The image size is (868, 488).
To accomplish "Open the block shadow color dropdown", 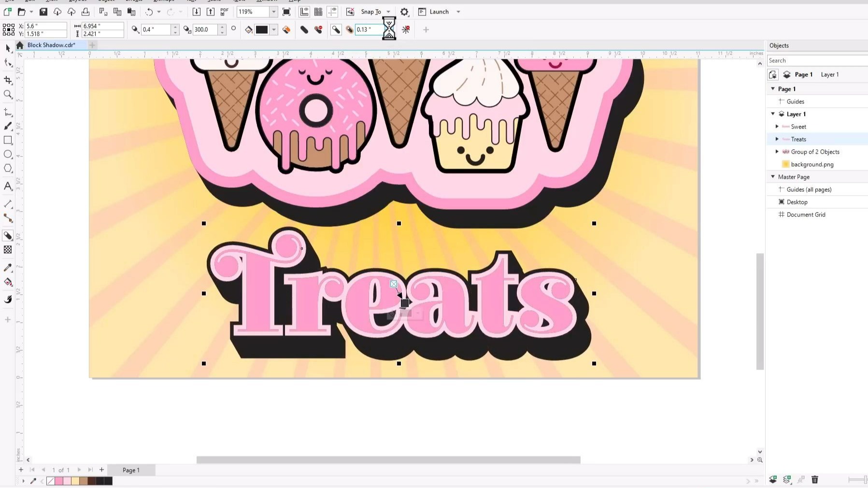I will click(x=274, y=29).
